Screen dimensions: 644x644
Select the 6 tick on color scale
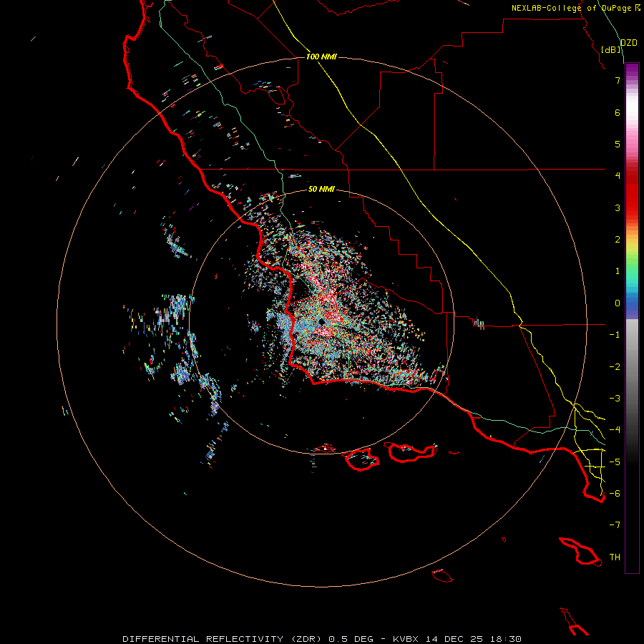pyautogui.click(x=618, y=112)
